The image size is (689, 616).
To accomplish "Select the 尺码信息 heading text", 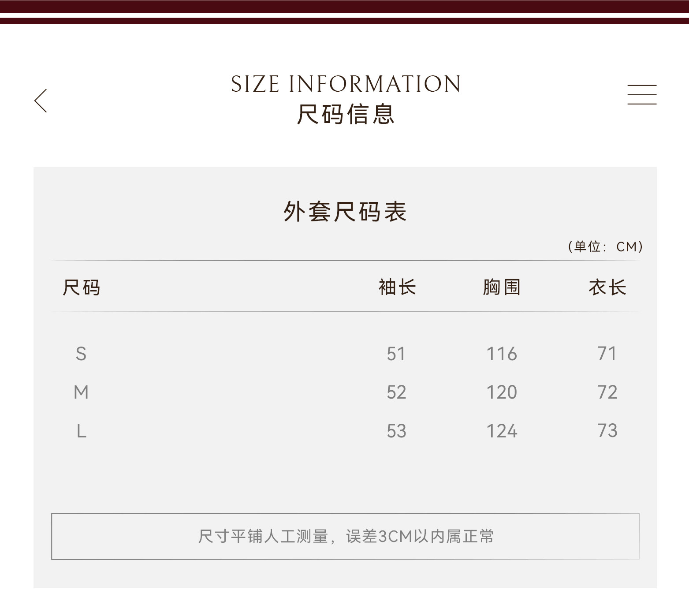I will coord(346,114).
